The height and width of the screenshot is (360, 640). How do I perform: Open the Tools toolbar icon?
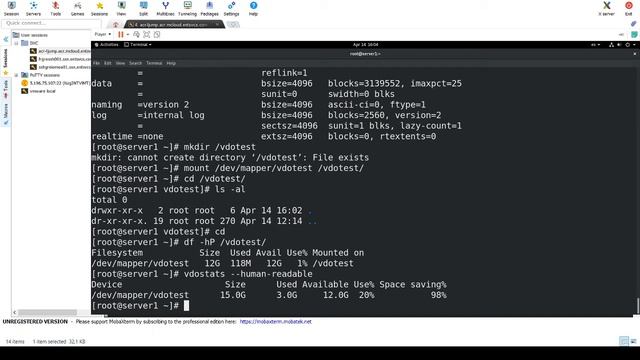[x=56, y=8]
